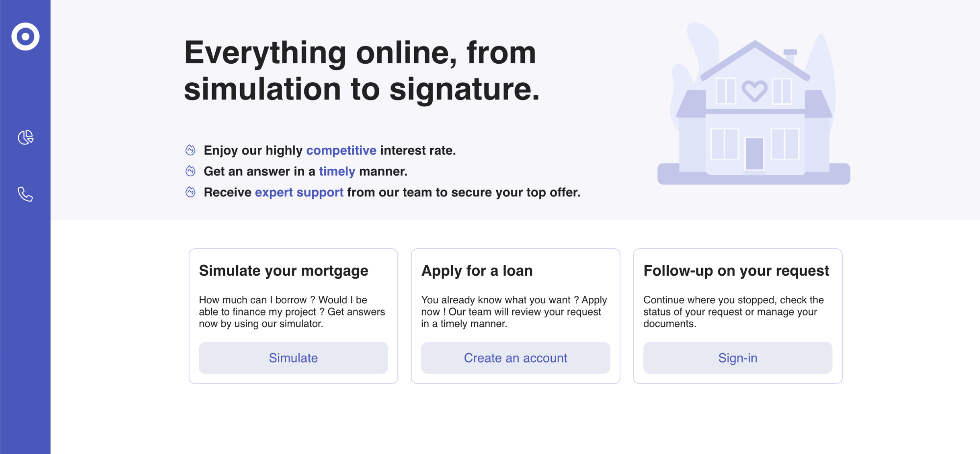Image resolution: width=980 pixels, height=454 pixels.
Task: Click bullet icon beside expert support line
Action: click(x=191, y=192)
